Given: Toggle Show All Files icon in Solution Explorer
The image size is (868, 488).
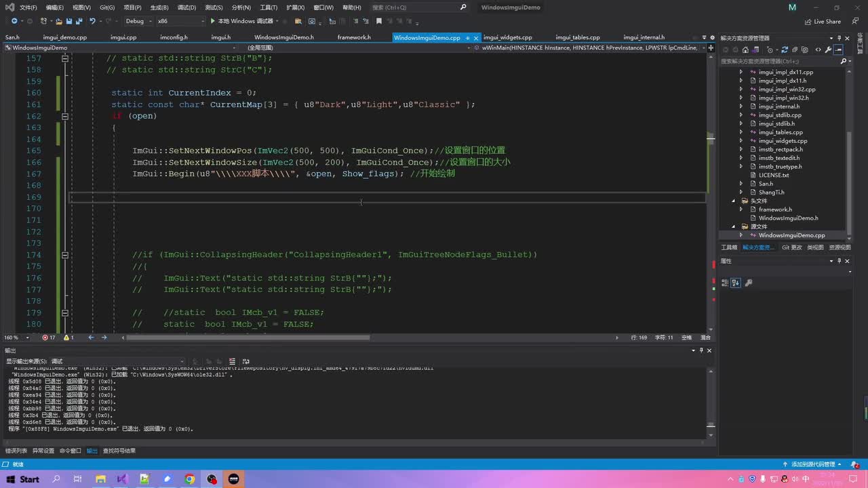Looking at the screenshot, I should pyautogui.click(x=805, y=49).
